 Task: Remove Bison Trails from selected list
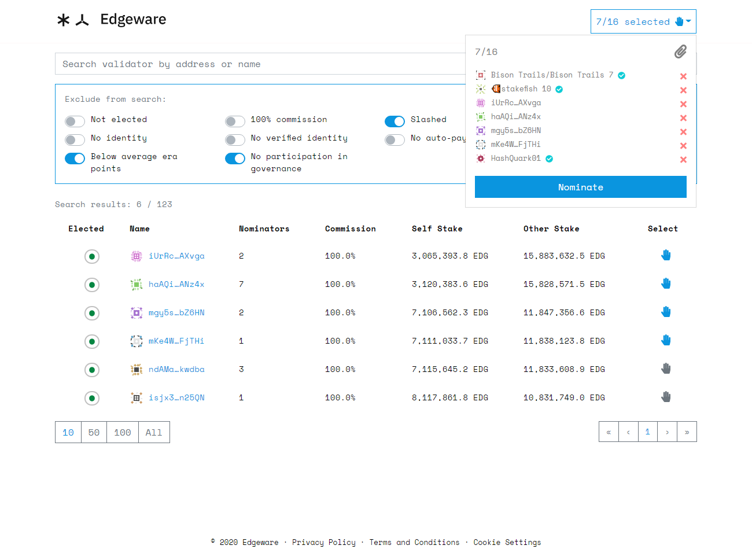coord(683,76)
